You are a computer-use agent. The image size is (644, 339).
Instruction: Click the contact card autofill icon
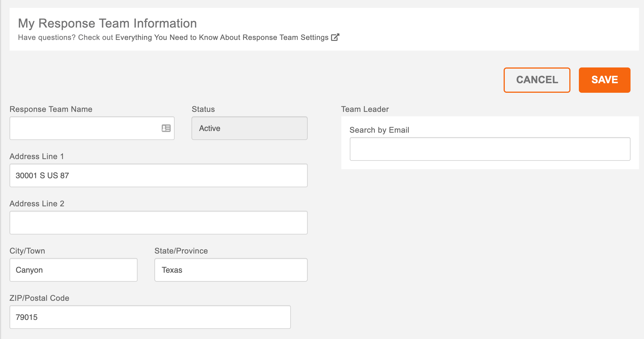[166, 128]
